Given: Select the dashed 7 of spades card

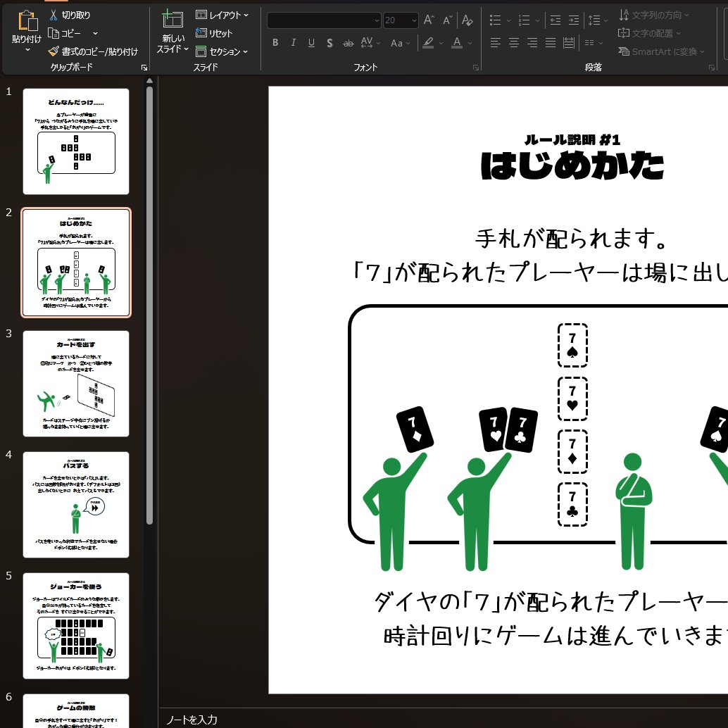Looking at the screenshot, I should pyautogui.click(x=572, y=346).
